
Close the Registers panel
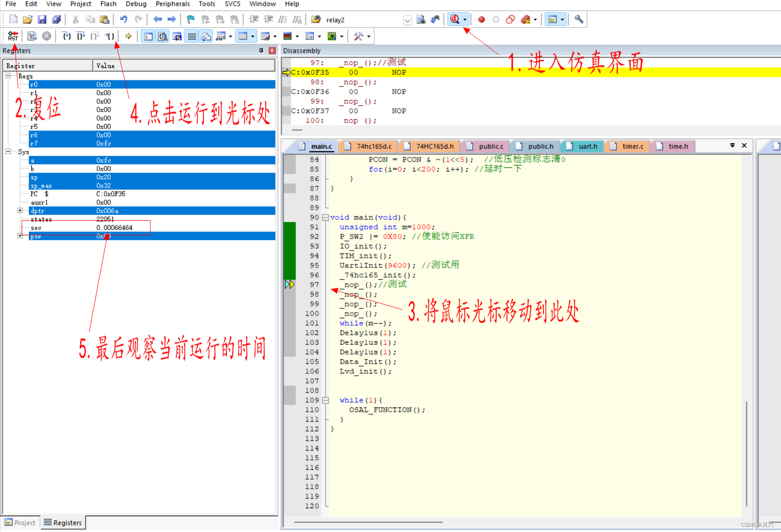272,51
